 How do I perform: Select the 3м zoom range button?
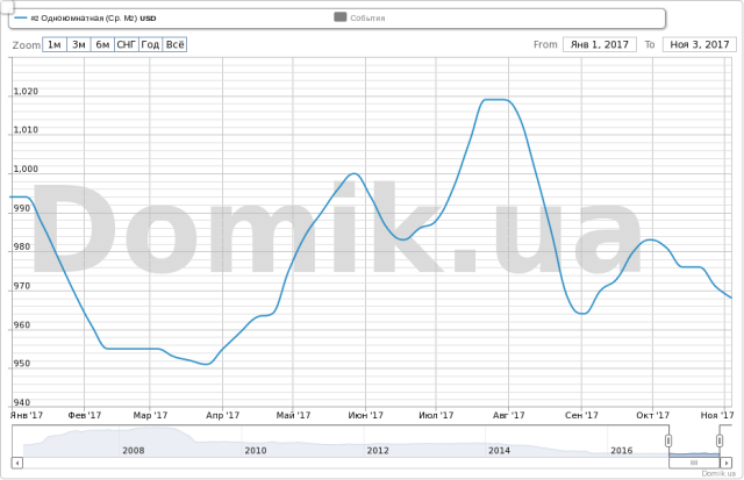pos(79,45)
